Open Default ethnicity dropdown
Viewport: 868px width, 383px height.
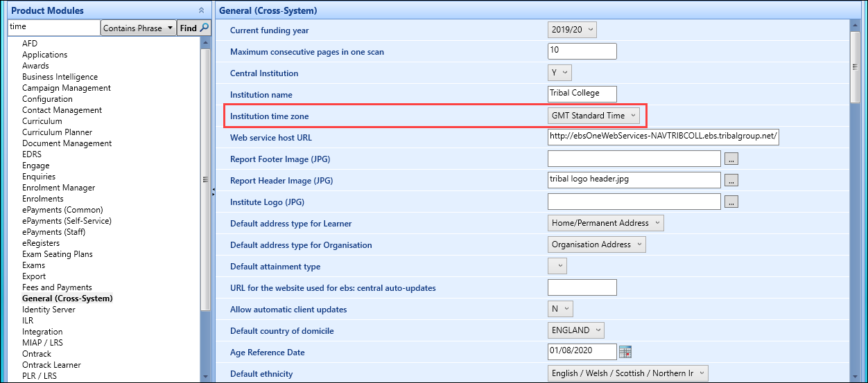(x=628, y=373)
